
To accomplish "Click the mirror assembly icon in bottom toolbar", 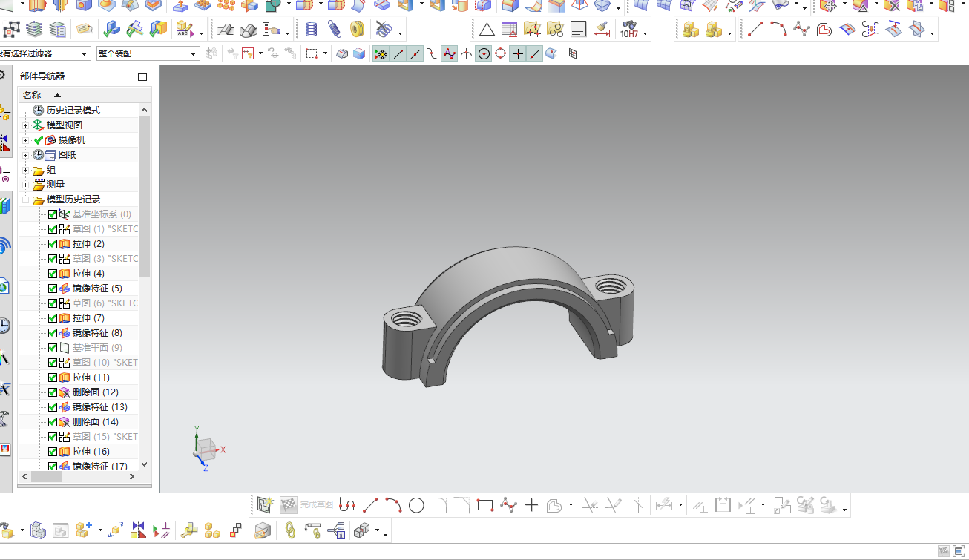I will [x=138, y=530].
